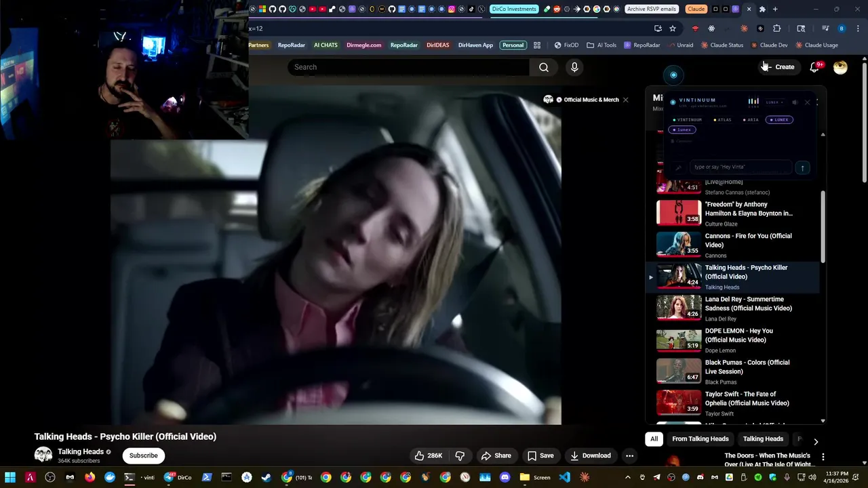The width and height of the screenshot is (868, 488).
Task: Switch to Archive RSVP emails tab
Action: 651,9
